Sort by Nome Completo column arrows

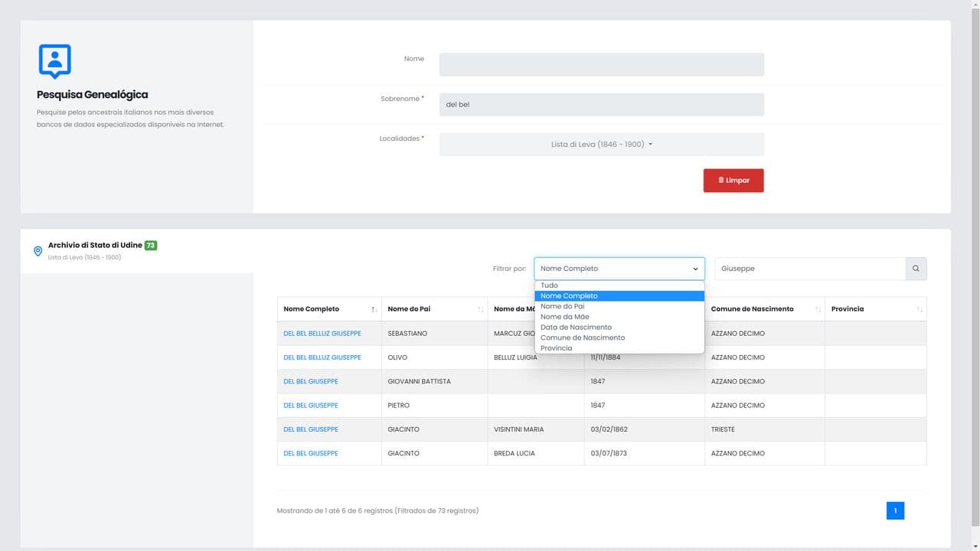point(374,309)
